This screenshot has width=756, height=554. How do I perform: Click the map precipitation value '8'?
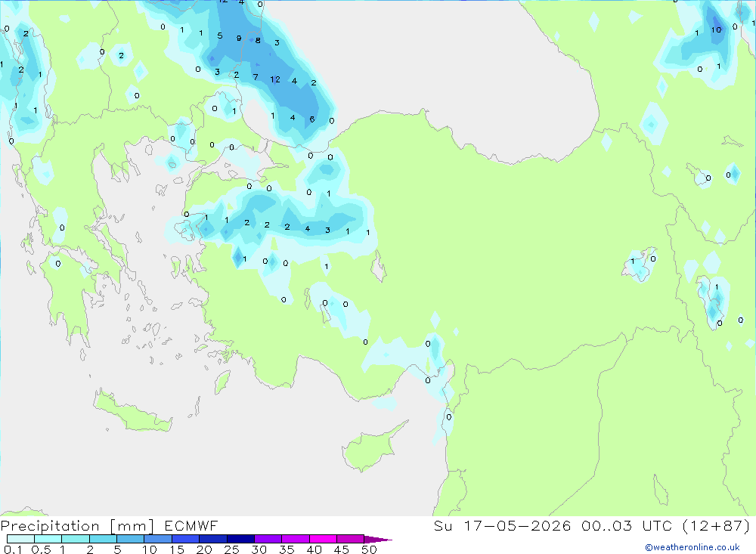point(258,41)
